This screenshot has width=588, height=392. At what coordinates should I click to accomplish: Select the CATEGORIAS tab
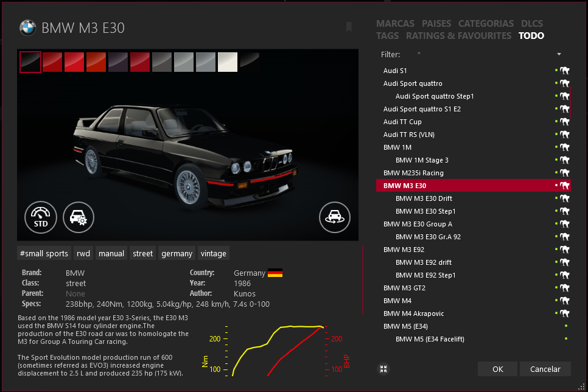pyautogui.click(x=486, y=24)
